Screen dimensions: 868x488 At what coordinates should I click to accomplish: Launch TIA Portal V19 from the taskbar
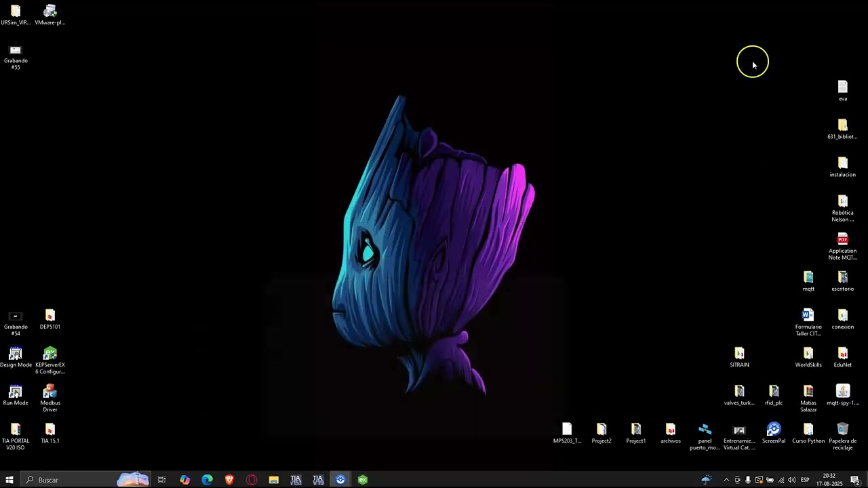point(318,480)
